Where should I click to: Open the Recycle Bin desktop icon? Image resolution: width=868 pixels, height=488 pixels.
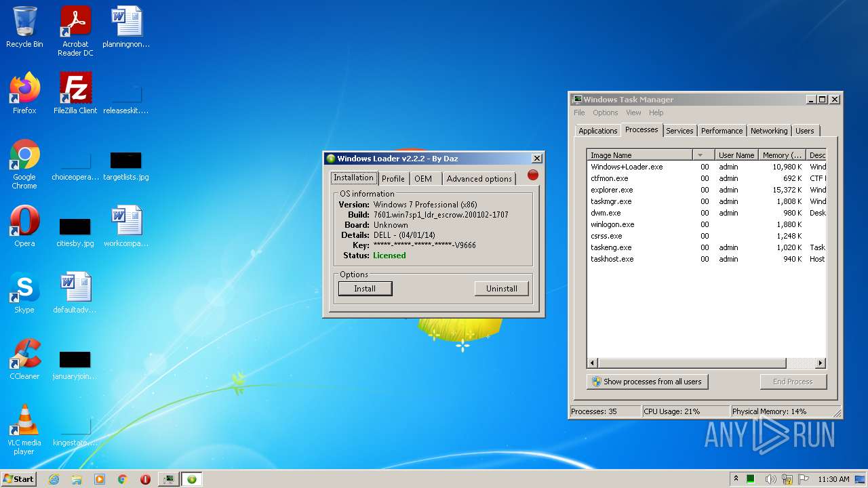24,27
